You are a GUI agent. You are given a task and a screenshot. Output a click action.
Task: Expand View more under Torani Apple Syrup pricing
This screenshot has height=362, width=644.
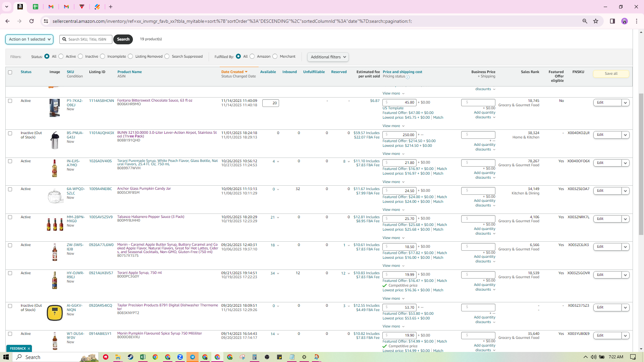click(393, 299)
